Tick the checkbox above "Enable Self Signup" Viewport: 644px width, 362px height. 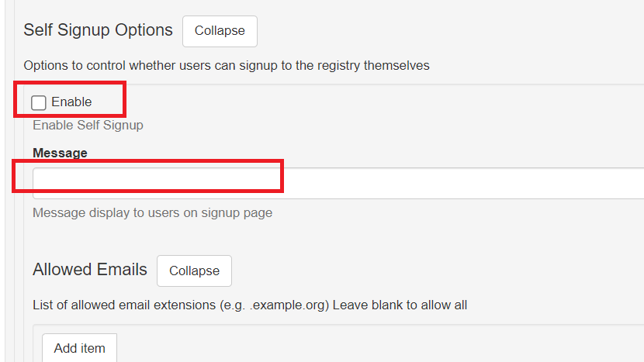coord(39,102)
